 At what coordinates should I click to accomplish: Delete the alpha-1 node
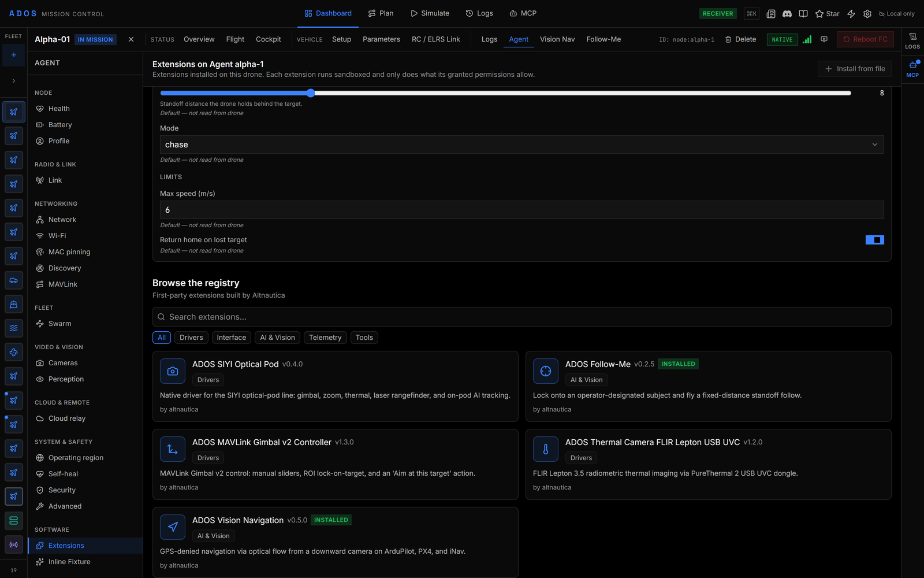(x=740, y=39)
